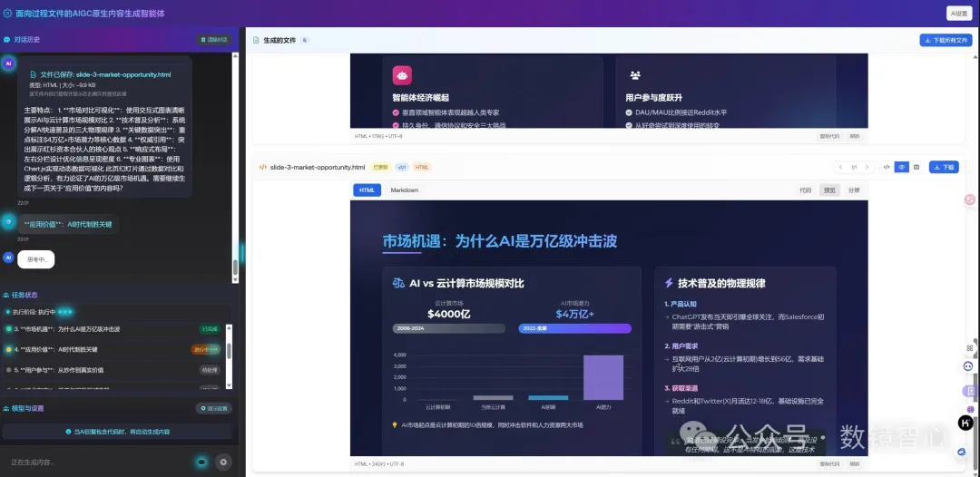This screenshot has height=477, width=980.
Task: Go to previous version with left chevron
Action: click(x=840, y=168)
